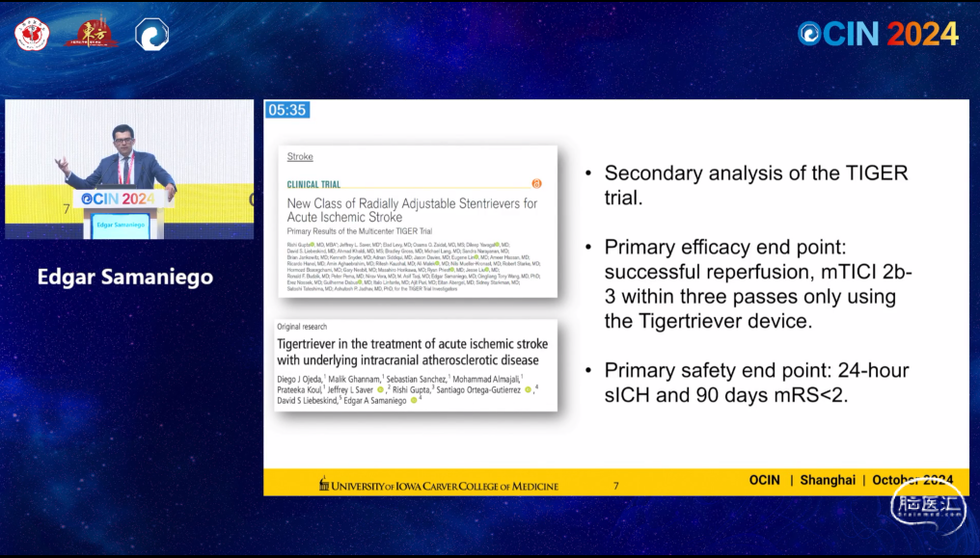The image size is (980, 558).
Task: Click the OCIN 2024 logo at the top
Action: (x=878, y=34)
